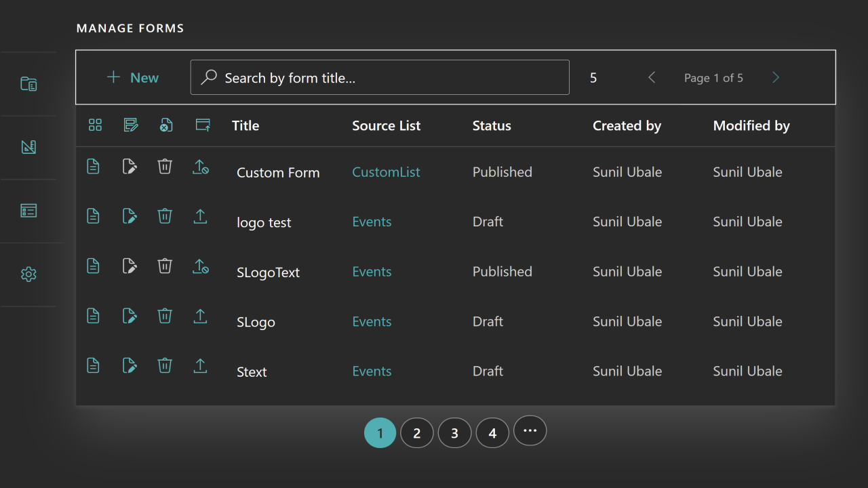Publish the SLogo form

click(200, 315)
